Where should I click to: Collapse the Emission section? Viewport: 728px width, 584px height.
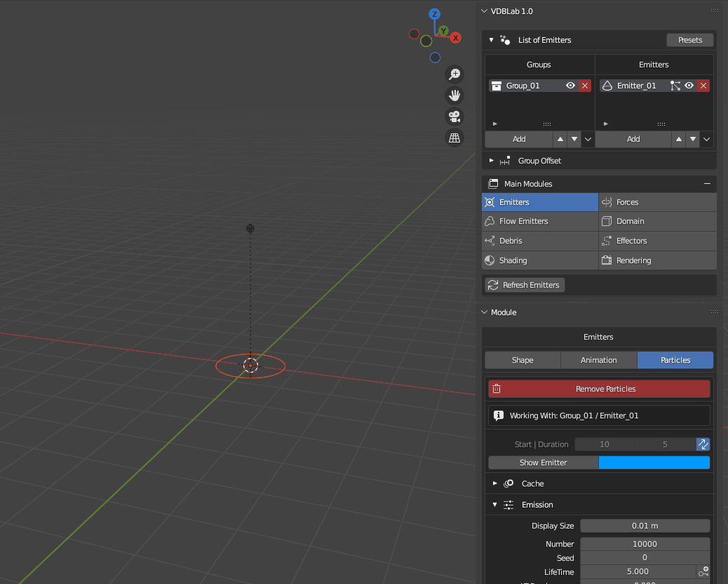coord(494,505)
